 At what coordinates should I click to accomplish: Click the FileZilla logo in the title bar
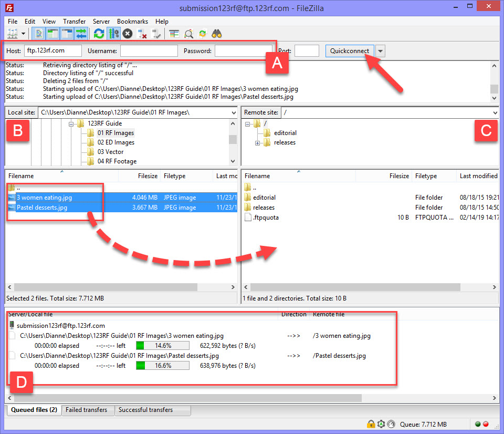pyautogui.click(x=9, y=8)
